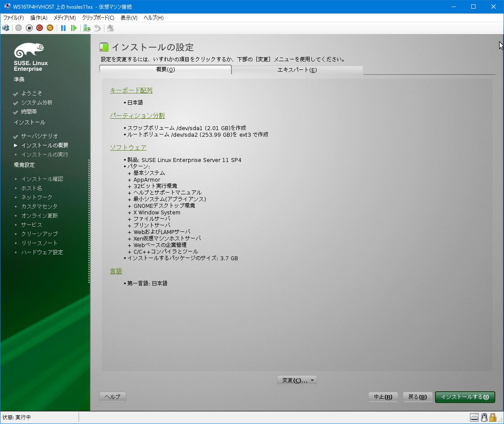Click システム分析 sidebar step

coord(37,102)
